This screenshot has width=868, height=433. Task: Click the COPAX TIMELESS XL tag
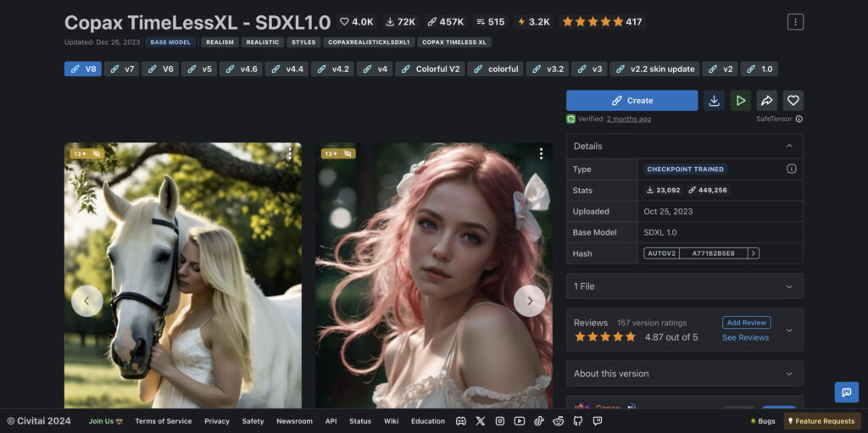tap(454, 42)
